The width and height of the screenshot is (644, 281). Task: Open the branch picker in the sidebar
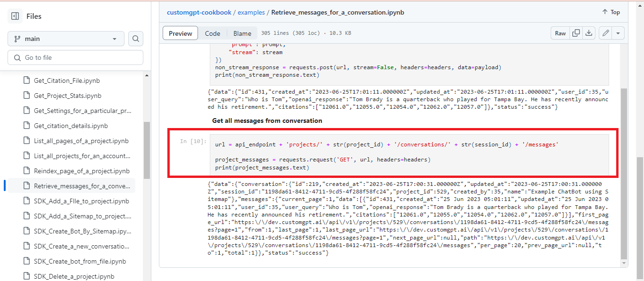click(x=66, y=39)
